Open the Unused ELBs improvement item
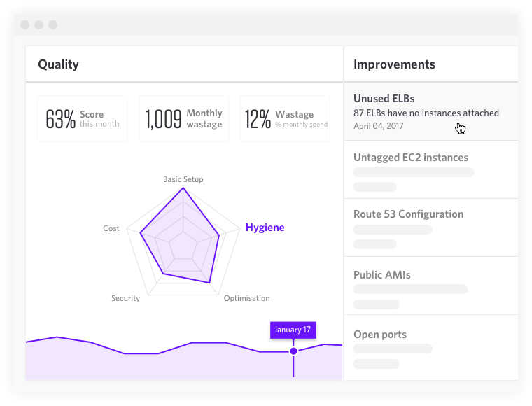 tap(431, 111)
